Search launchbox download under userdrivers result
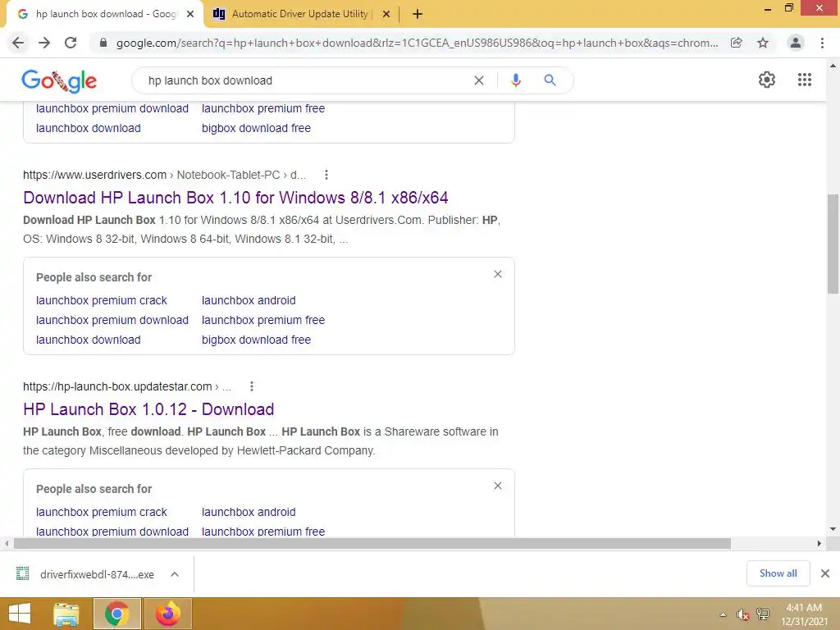The image size is (840, 630). pyautogui.click(x=89, y=340)
